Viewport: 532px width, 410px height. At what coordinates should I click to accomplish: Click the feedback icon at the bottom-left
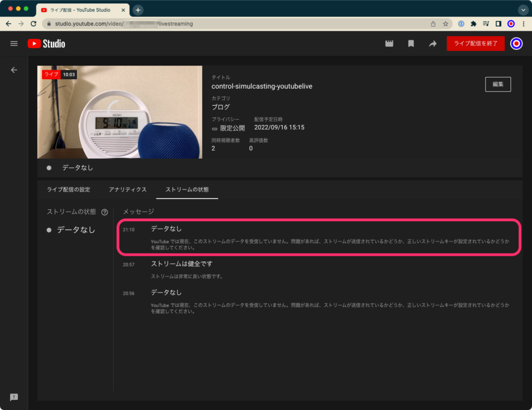pos(13,397)
